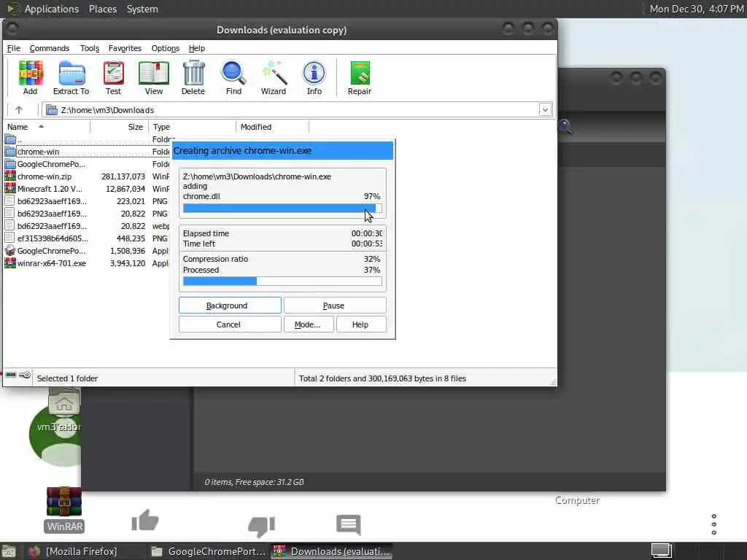Expand the address path dropdown arrow

pyautogui.click(x=545, y=110)
